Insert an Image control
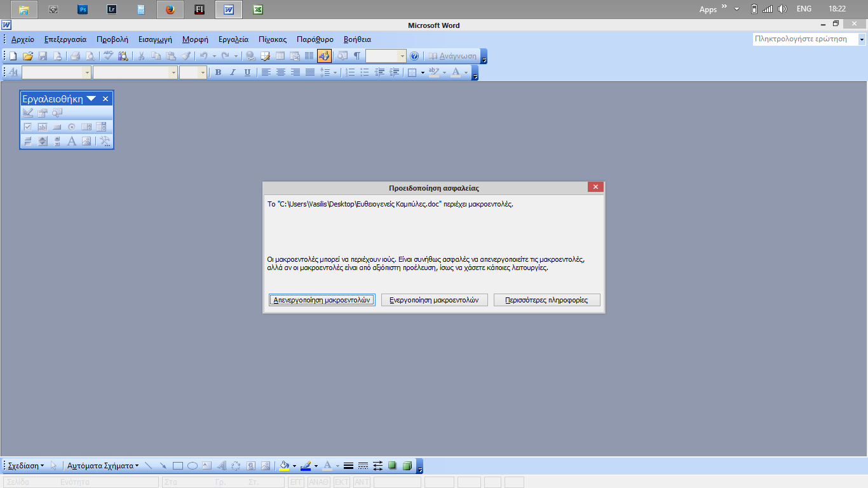The height and width of the screenshot is (488, 868). coord(86,141)
